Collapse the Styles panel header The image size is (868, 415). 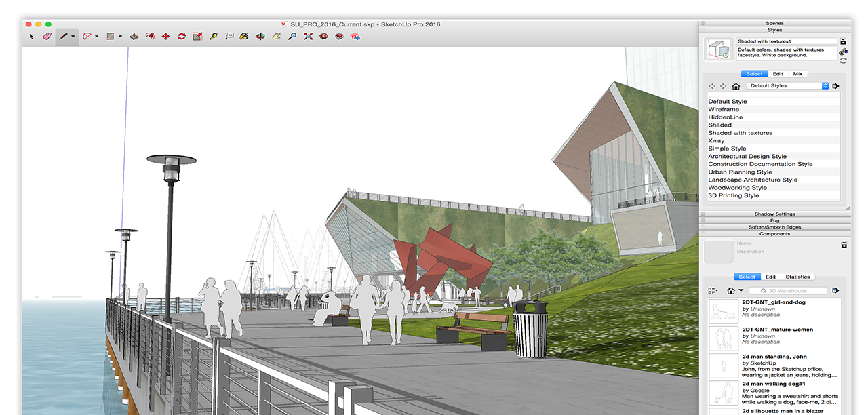[x=774, y=30]
